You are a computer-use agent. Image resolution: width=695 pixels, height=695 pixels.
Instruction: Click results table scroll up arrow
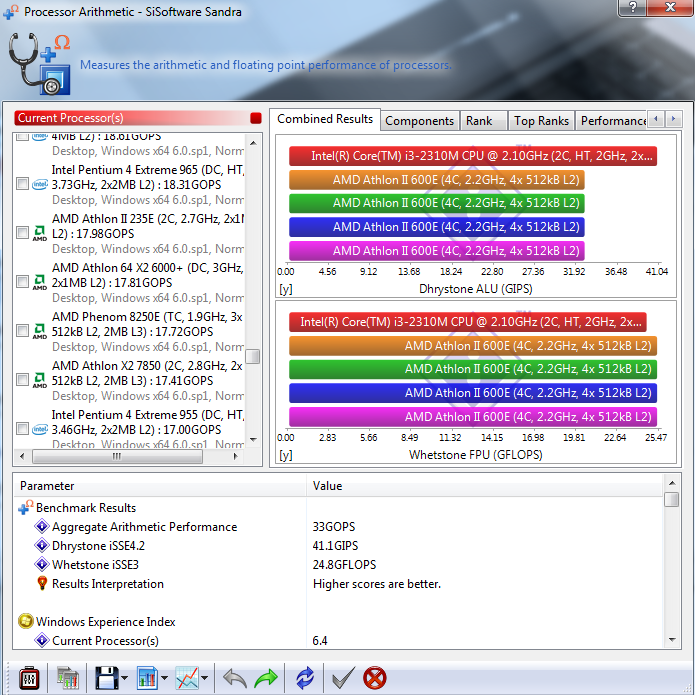tap(672, 483)
